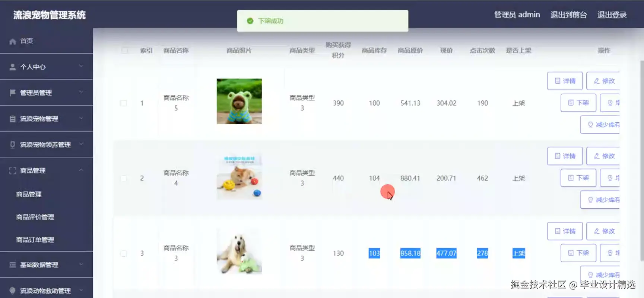Expand 流浪宠物领养管理 using its chevron
This screenshot has height=298, width=644.
[x=81, y=144]
